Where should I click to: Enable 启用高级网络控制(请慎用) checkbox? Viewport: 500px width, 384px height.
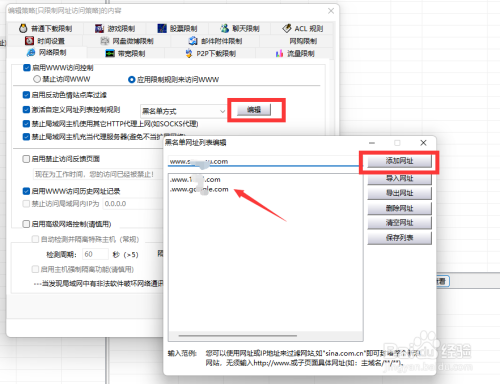pyautogui.click(x=26, y=224)
